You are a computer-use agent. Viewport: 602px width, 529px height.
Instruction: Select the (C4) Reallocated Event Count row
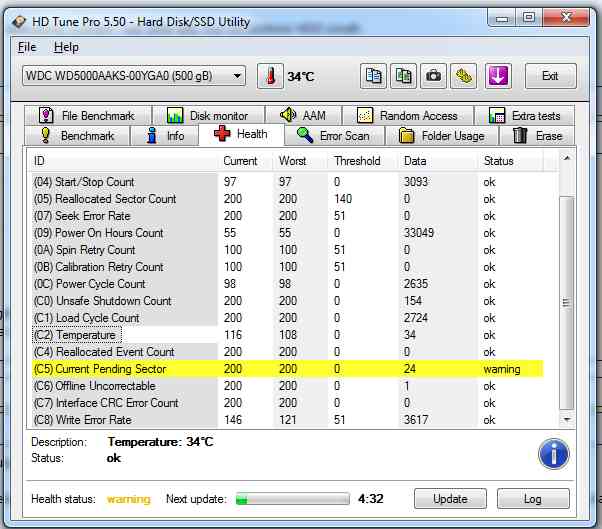point(288,352)
